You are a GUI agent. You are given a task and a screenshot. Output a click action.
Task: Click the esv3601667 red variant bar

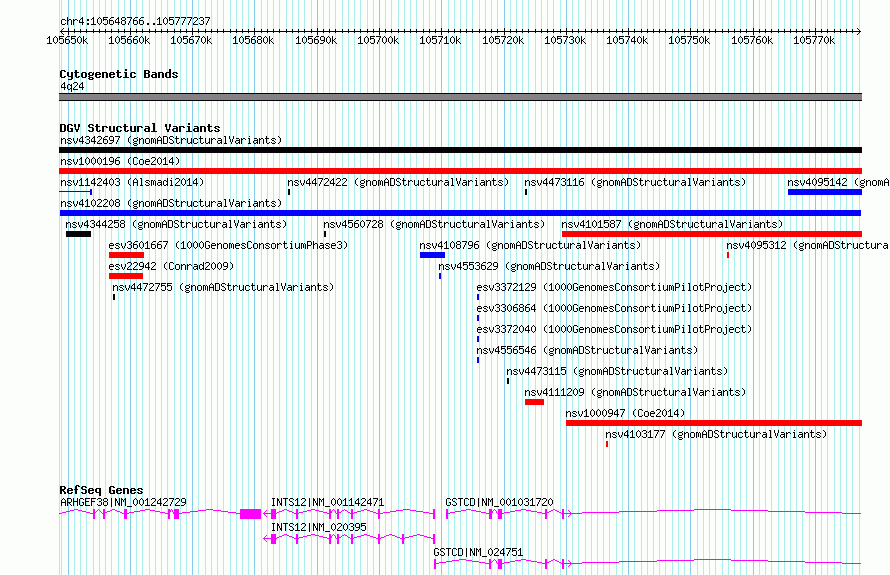126,255
